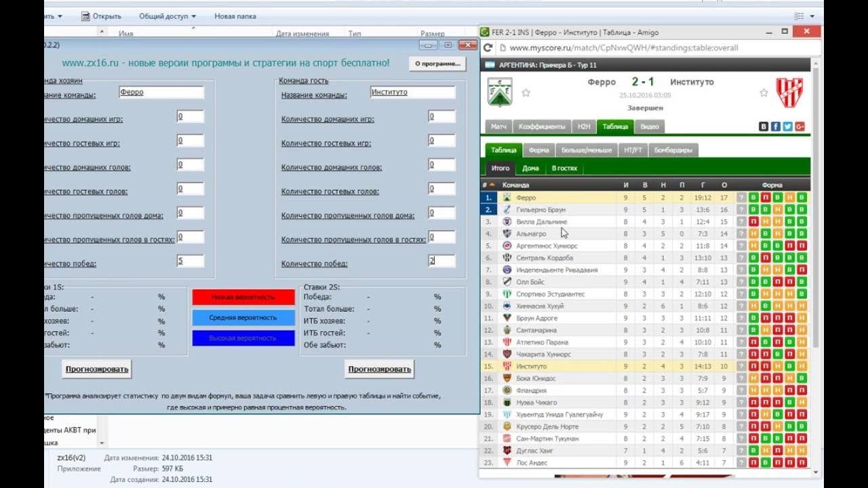Expand the view options arrow in Explorer toolbar
The height and width of the screenshot is (488, 868).
coord(811,16)
